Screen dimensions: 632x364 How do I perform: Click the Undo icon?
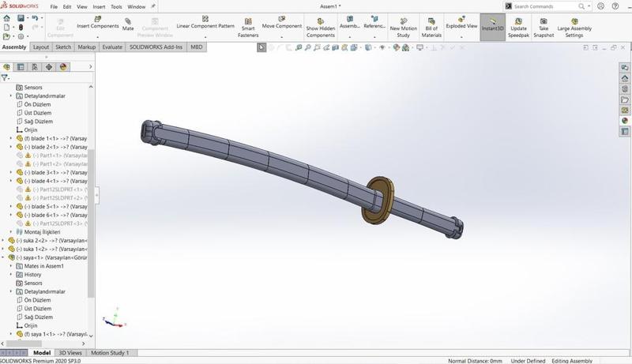[35, 18]
